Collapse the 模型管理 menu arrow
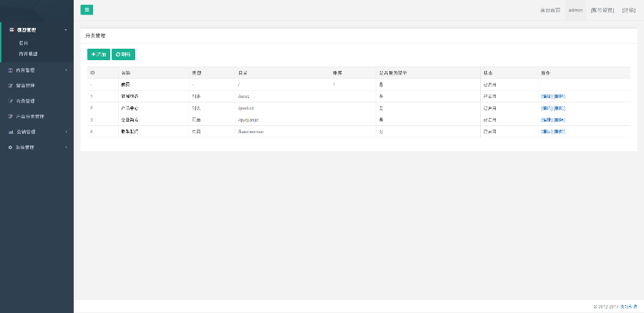The height and width of the screenshot is (313, 644). coord(66,30)
